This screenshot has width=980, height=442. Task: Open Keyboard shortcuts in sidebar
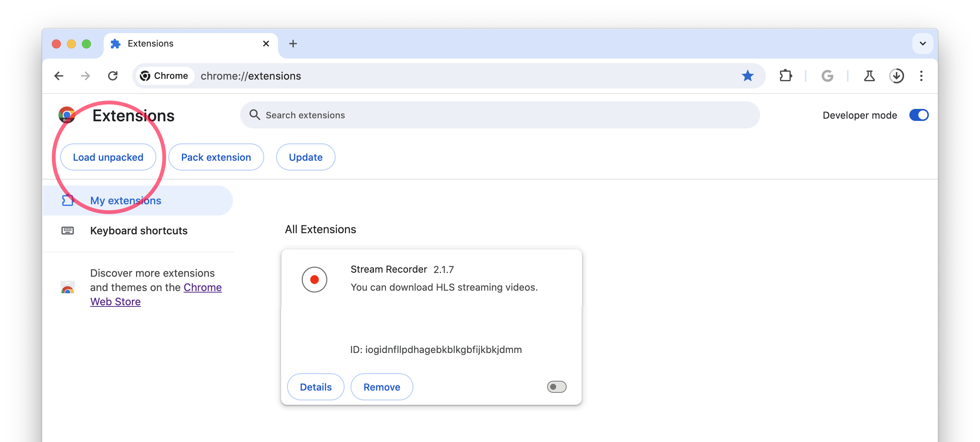click(137, 230)
